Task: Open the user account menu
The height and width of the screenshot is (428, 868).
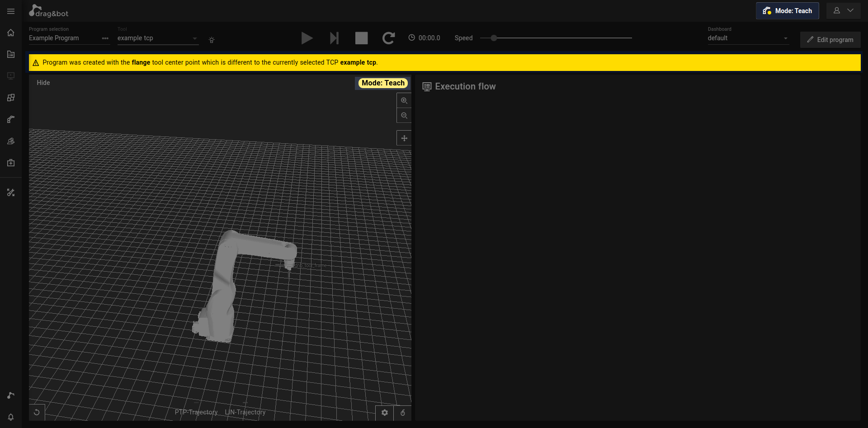Action: pyautogui.click(x=844, y=11)
